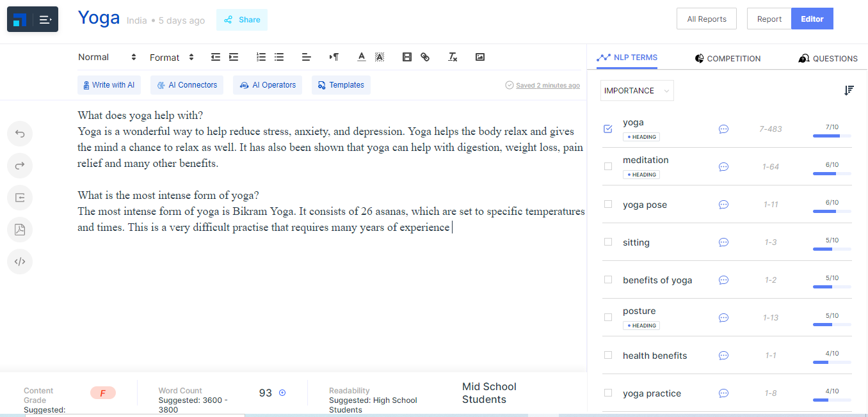
Task: Click the 'Mid School Students' readability text
Action: [489, 393]
